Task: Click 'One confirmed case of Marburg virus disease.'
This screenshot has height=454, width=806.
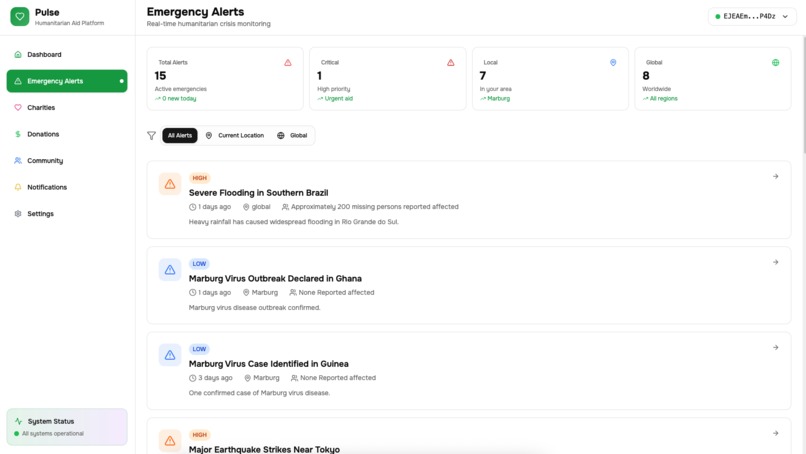Action: coord(259,393)
